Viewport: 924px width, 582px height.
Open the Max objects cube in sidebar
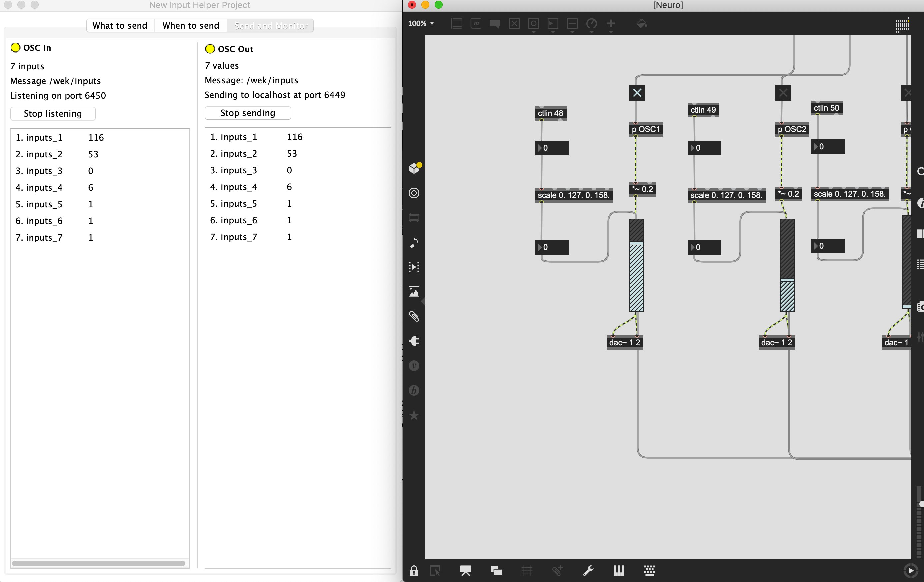click(x=414, y=168)
